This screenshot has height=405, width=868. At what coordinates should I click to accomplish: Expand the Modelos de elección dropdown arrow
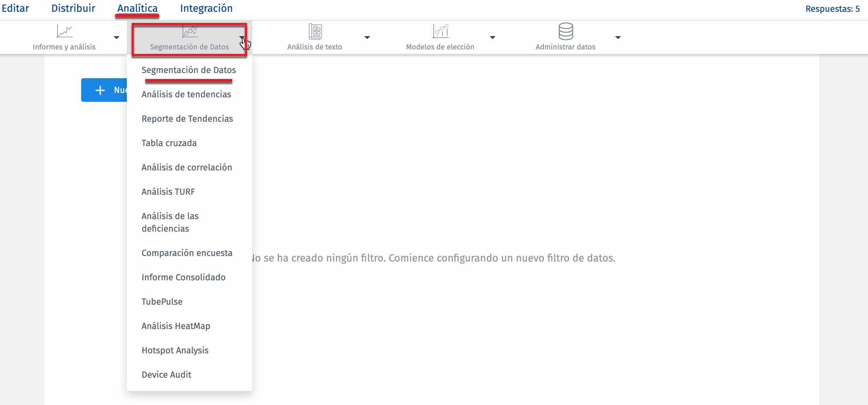[493, 38]
